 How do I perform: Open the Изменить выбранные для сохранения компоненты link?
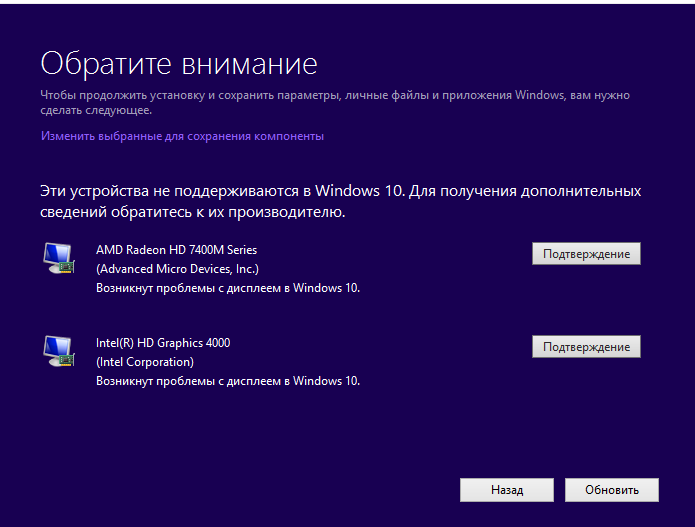tap(182, 136)
